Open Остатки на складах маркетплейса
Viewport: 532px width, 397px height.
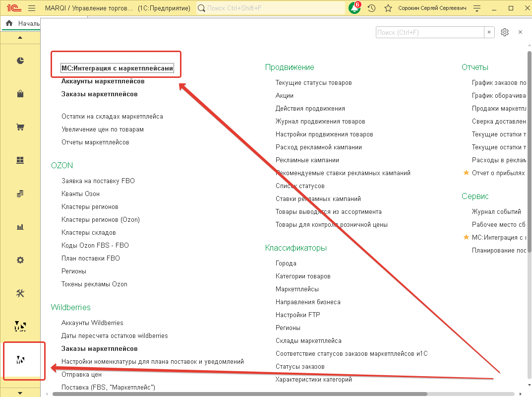(x=112, y=117)
